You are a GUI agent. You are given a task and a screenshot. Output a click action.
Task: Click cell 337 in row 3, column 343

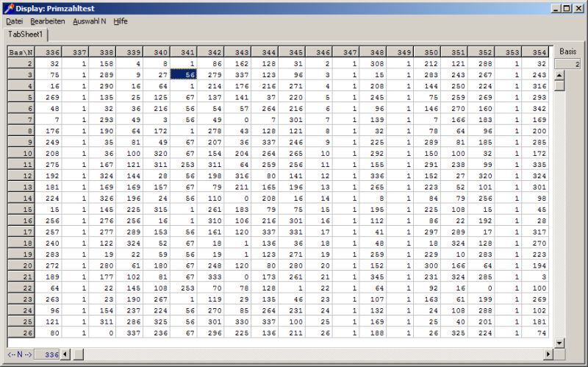coord(237,75)
